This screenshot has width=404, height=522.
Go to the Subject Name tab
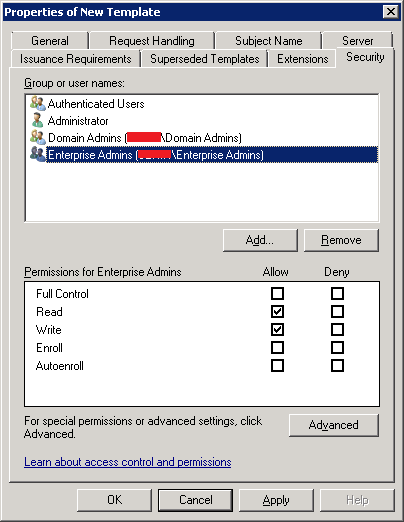[x=269, y=41]
